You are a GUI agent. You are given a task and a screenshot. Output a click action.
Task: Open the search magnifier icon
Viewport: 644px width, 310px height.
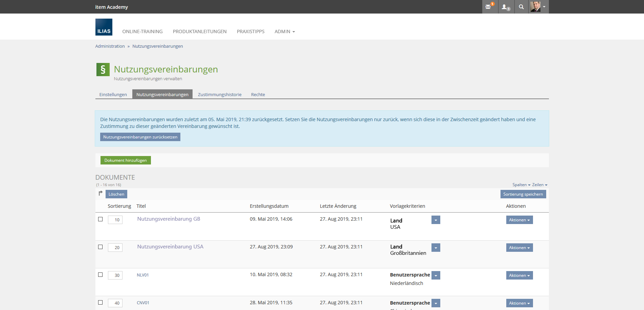(x=521, y=7)
